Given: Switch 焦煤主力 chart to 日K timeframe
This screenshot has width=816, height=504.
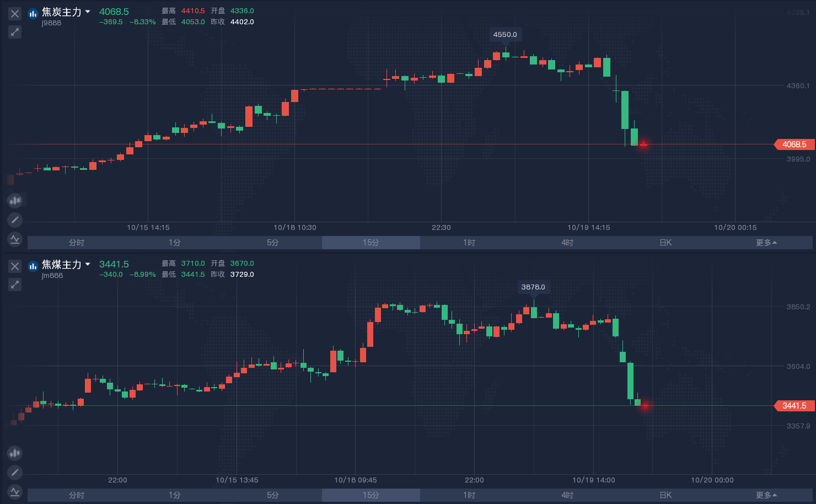Looking at the screenshot, I should [x=665, y=495].
